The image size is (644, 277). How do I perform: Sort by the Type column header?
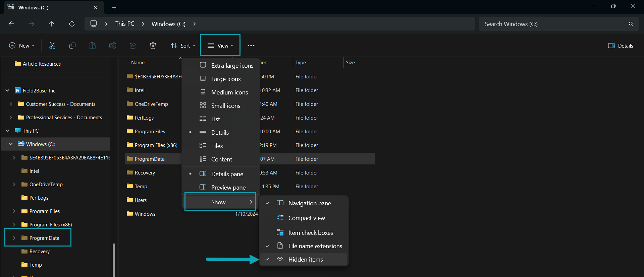[301, 63]
